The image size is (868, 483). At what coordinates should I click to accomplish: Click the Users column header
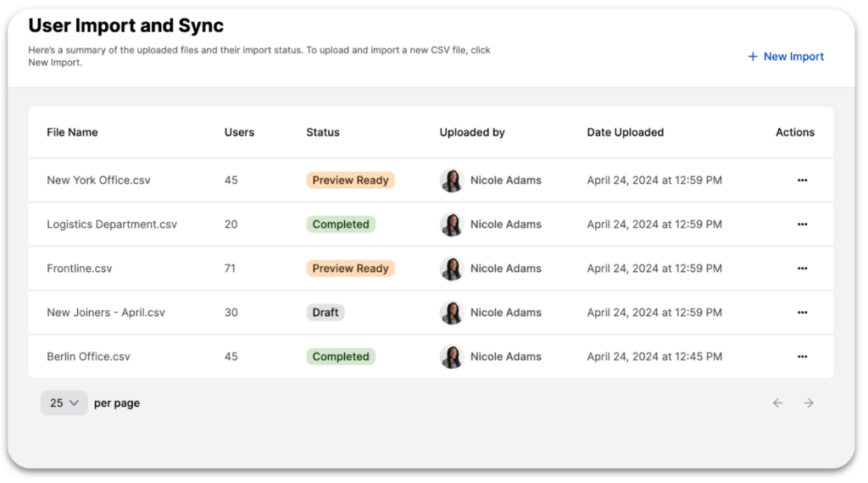pyautogui.click(x=239, y=132)
